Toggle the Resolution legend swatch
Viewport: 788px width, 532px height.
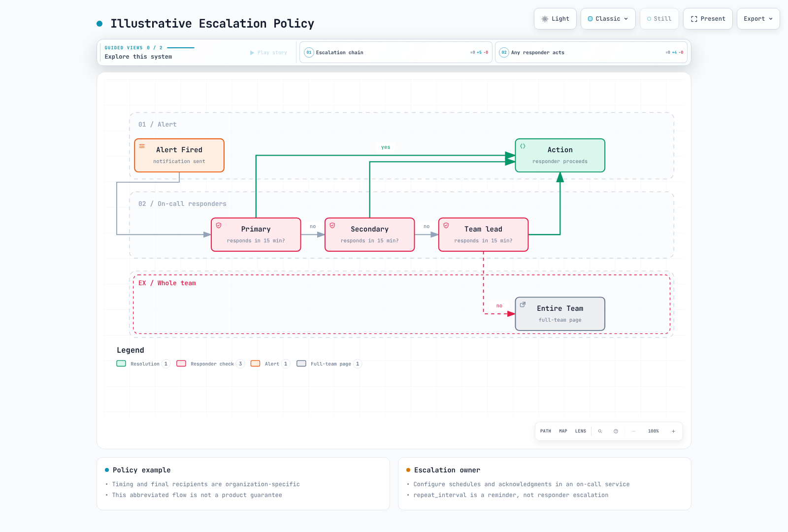[121, 364]
